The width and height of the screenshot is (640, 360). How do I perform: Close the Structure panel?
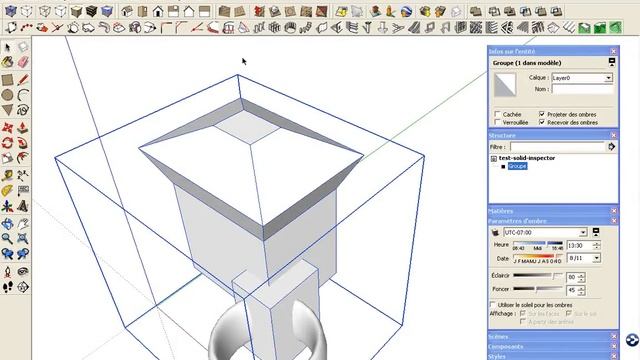click(x=613, y=135)
